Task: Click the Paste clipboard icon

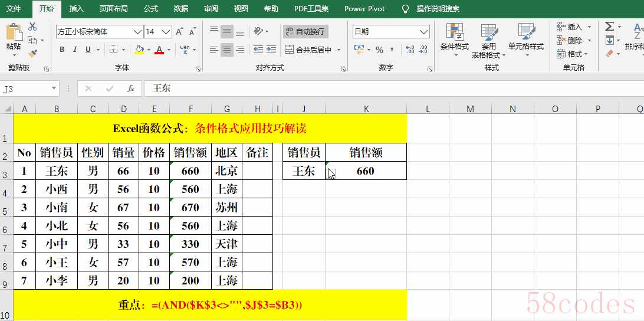Action: click(x=14, y=32)
